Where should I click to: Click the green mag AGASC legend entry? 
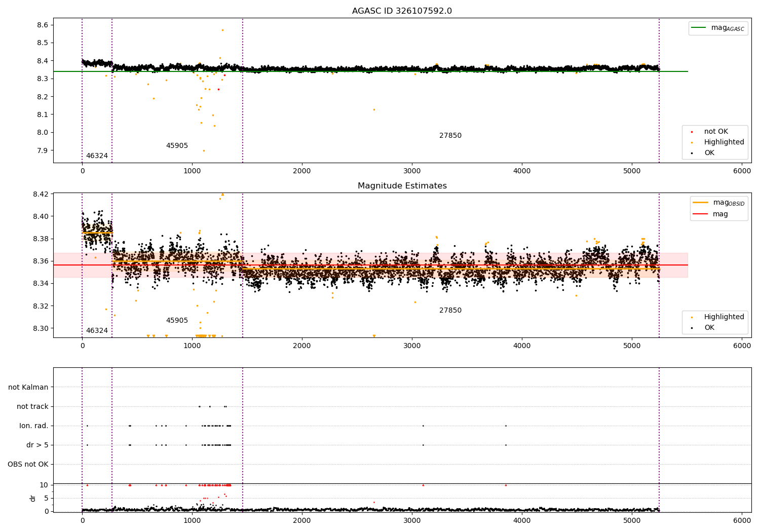tap(718, 28)
